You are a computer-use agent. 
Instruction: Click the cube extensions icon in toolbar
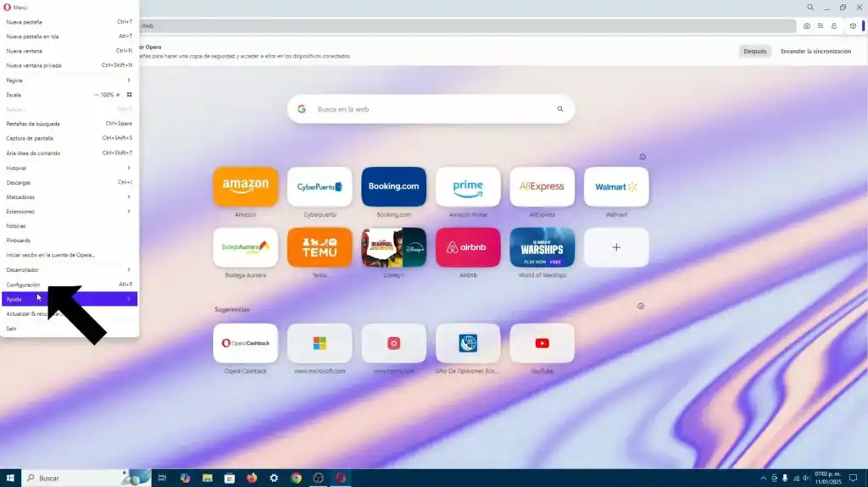tap(853, 26)
